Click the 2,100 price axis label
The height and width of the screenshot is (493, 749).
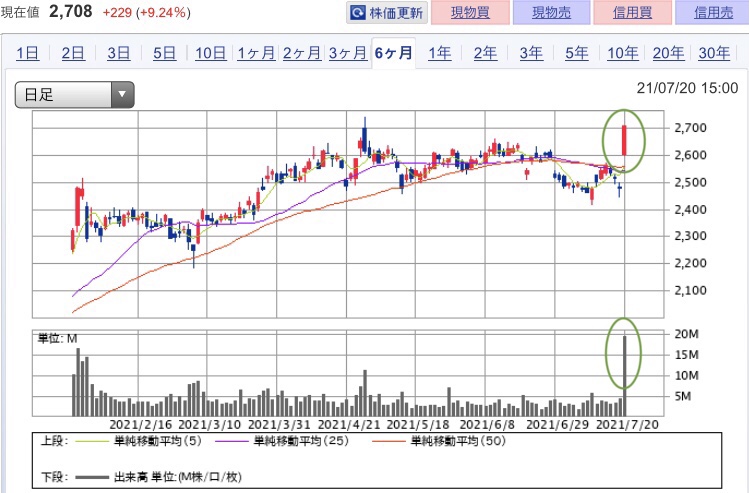(x=690, y=290)
